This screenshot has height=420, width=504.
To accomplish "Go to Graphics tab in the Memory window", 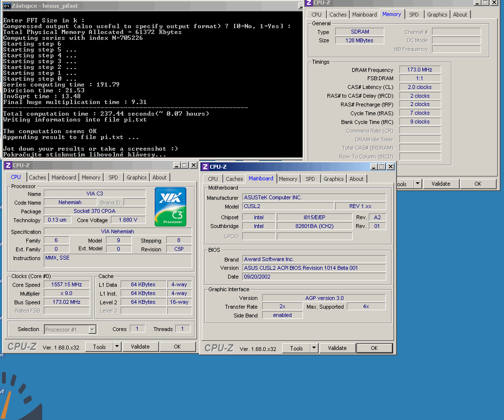I will tap(437, 15).
